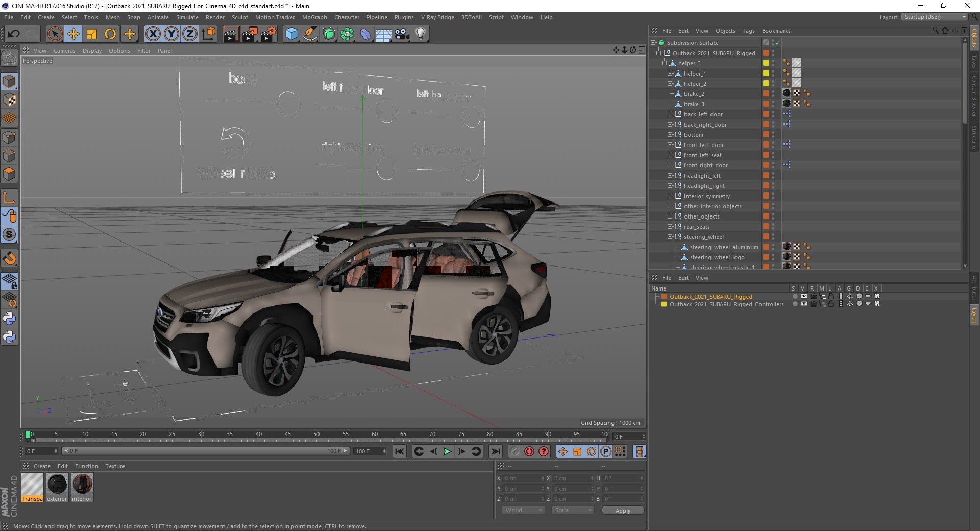Toggle Z axis lock
980x531 pixels.
190,34
